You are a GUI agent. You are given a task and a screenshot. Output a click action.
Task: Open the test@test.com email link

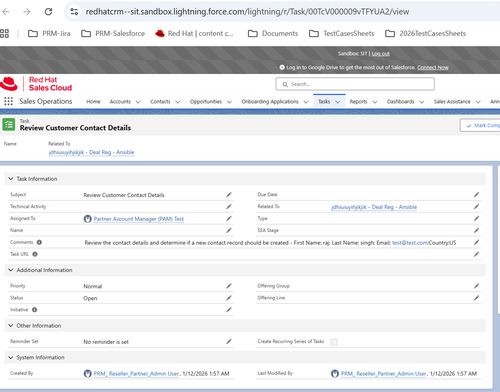pos(410,243)
